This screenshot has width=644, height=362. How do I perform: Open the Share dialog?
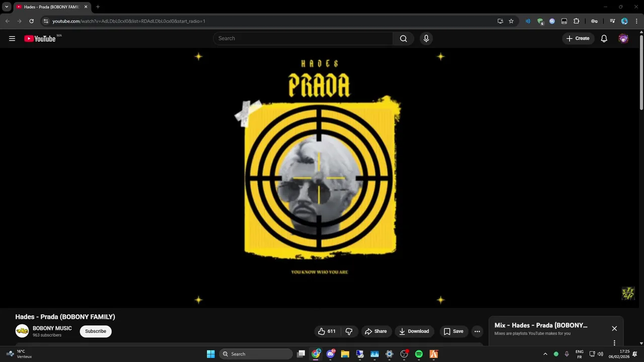click(376, 331)
